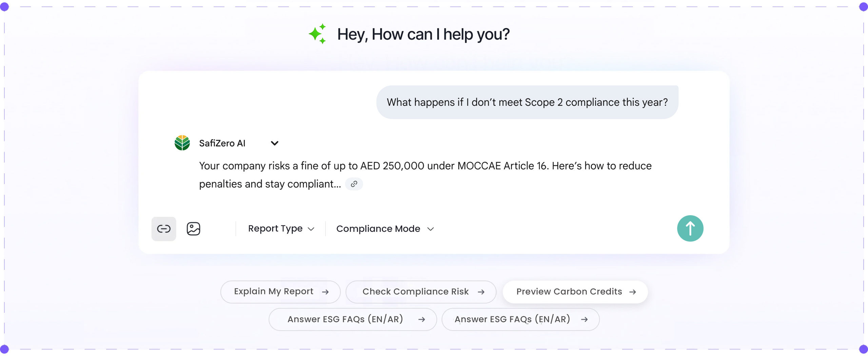Choose the Check Compliance Risk suggestion
Screen dimensions: 868x356
[x=421, y=292]
